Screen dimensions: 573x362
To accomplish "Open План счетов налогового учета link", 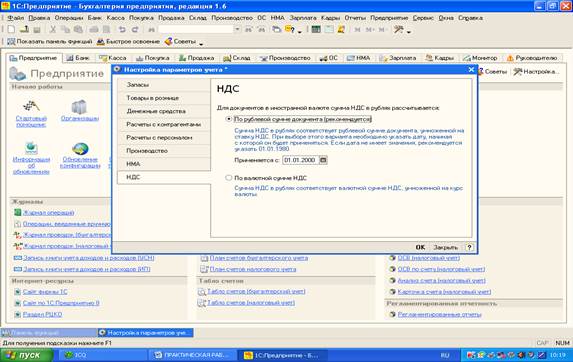I will pyautogui.click(x=253, y=269).
